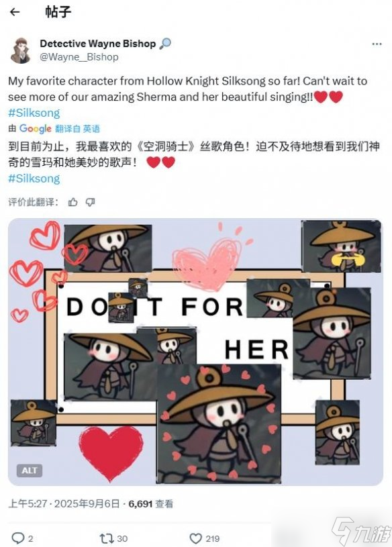Open the @Wayne__Bishop handle
Image resolution: width=392 pixels, height=547 pixels.
[x=79, y=57]
